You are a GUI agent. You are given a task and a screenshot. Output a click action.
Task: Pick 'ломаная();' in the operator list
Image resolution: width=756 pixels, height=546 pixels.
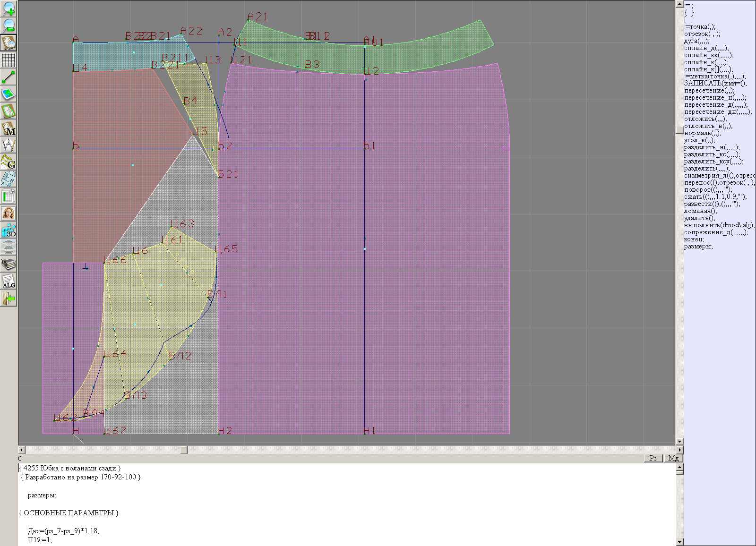click(700, 211)
